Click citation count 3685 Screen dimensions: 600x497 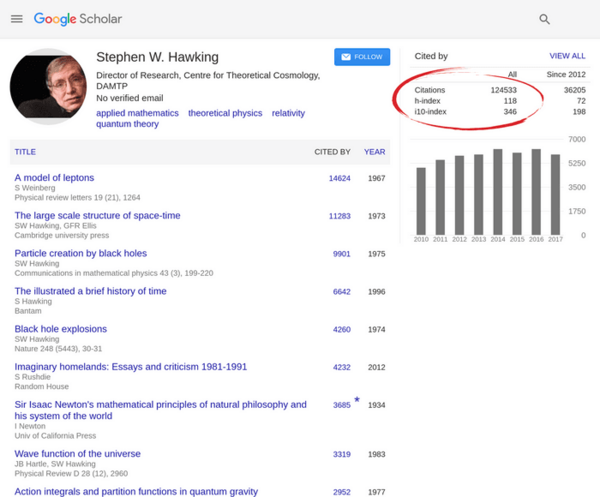(341, 406)
